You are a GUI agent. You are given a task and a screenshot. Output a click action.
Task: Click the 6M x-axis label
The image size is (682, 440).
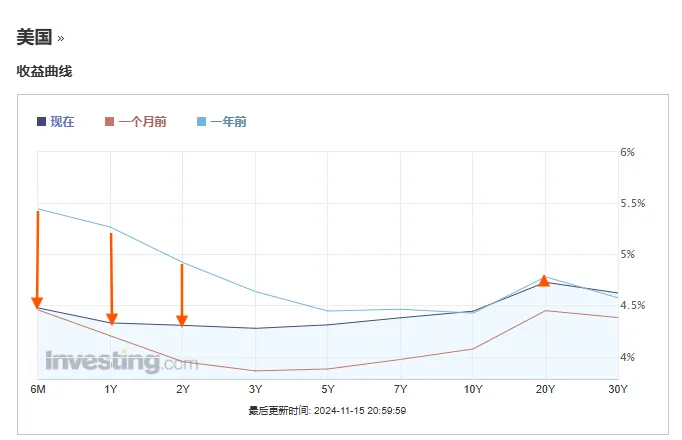pyautogui.click(x=38, y=389)
